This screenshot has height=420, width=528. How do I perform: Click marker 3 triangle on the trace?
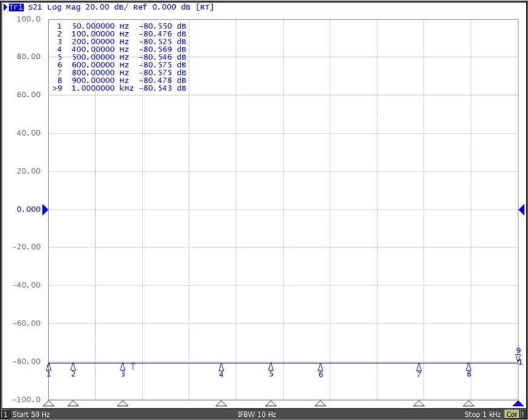[123, 367]
